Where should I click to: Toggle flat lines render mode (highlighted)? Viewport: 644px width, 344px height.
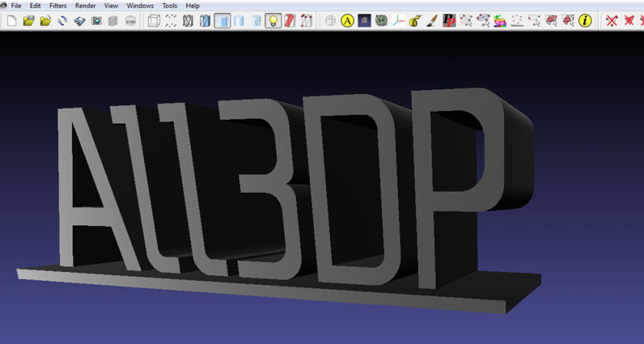pyautogui.click(x=223, y=21)
